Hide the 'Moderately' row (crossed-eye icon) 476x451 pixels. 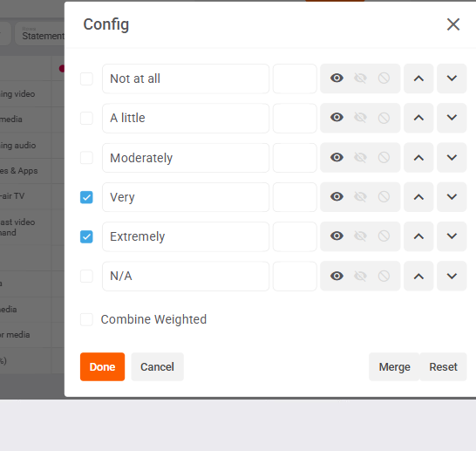(360, 157)
